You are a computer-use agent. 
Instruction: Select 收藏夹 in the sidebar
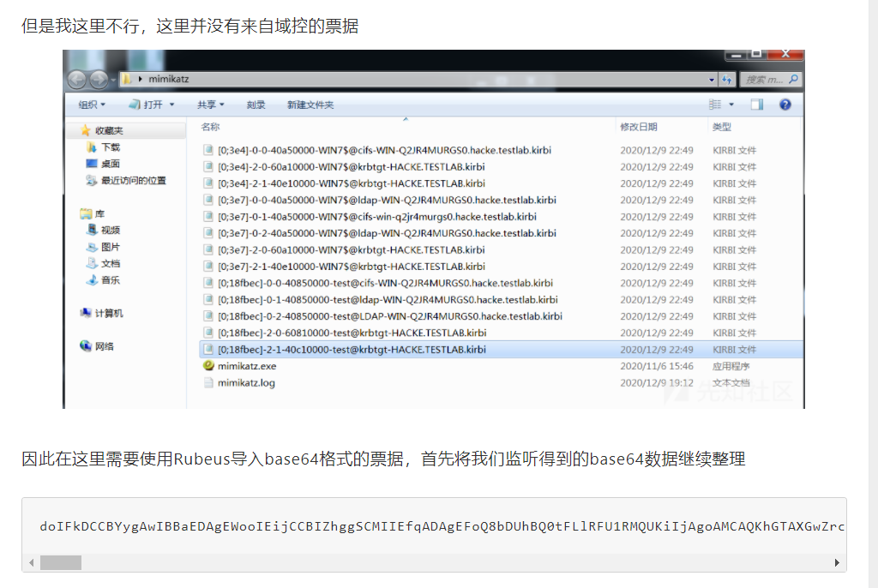pyautogui.click(x=109, y=130)
